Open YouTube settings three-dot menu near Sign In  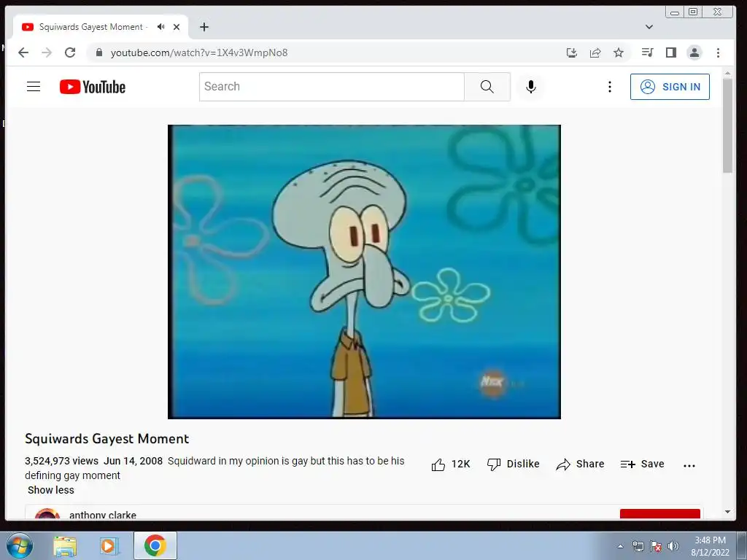point(609,87)
